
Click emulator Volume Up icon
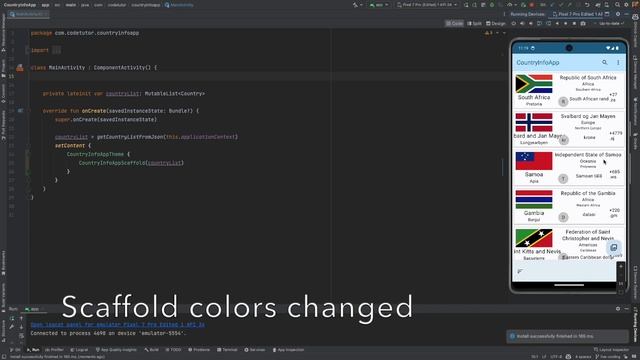522,24
